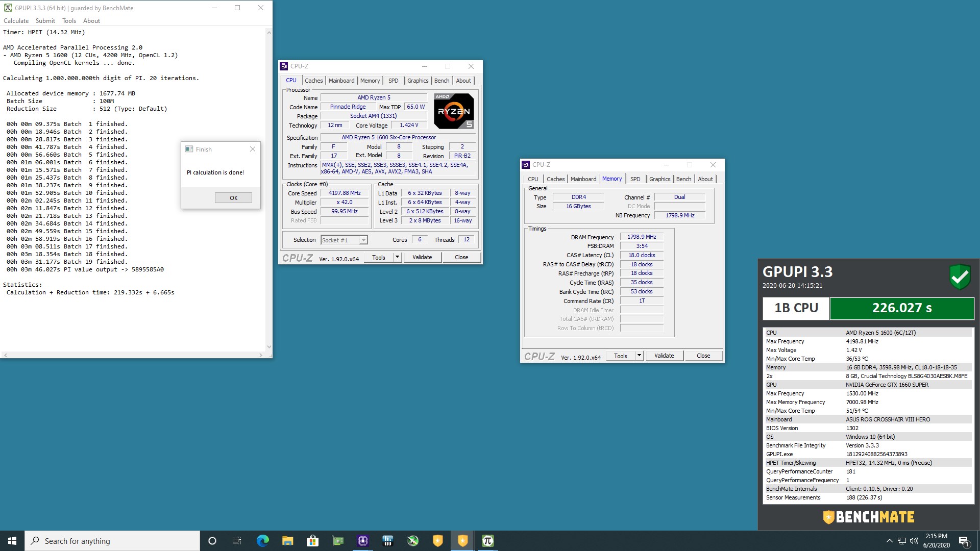980x551 pixels.
Task: Click the Search for anything box
Action: tap(112, 541)
